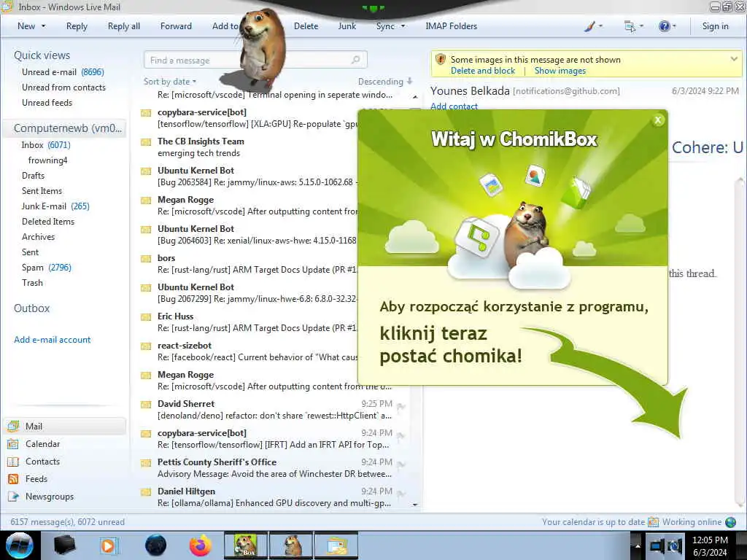The width and height of the screenshot is (747, 560).
Task: Click Add e-mail account link
Action: [53, 340]
